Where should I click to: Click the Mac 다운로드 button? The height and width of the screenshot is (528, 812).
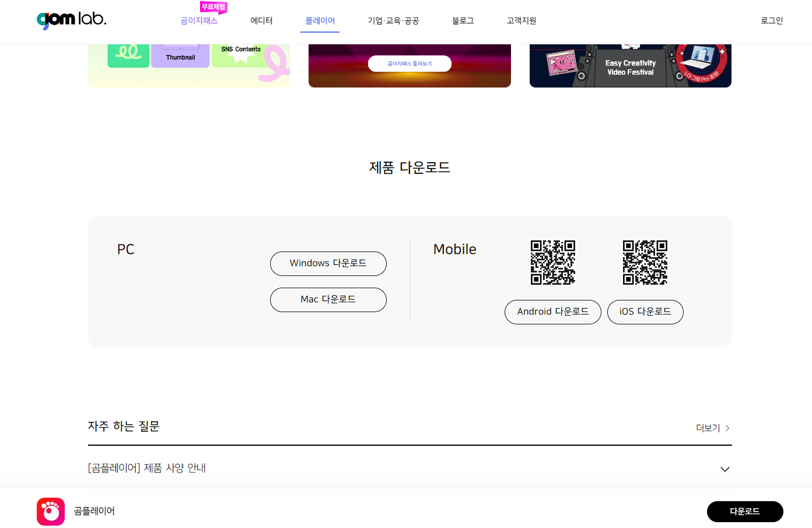(328, 300)
